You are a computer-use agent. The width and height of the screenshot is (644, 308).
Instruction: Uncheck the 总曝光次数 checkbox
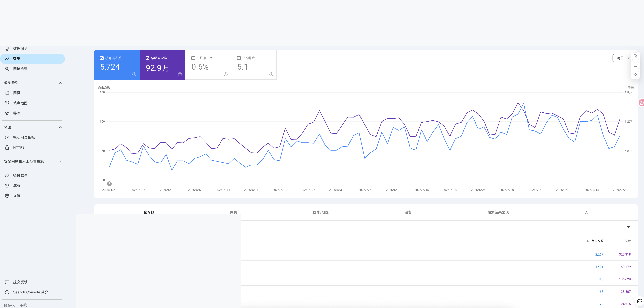147,58
